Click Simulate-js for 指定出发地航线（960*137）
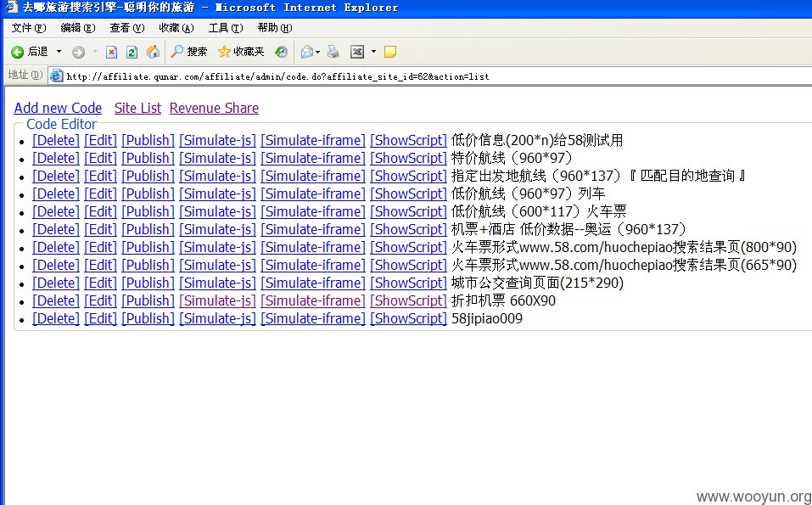This screenshot has width=812, height=505. tap(217, 176)
